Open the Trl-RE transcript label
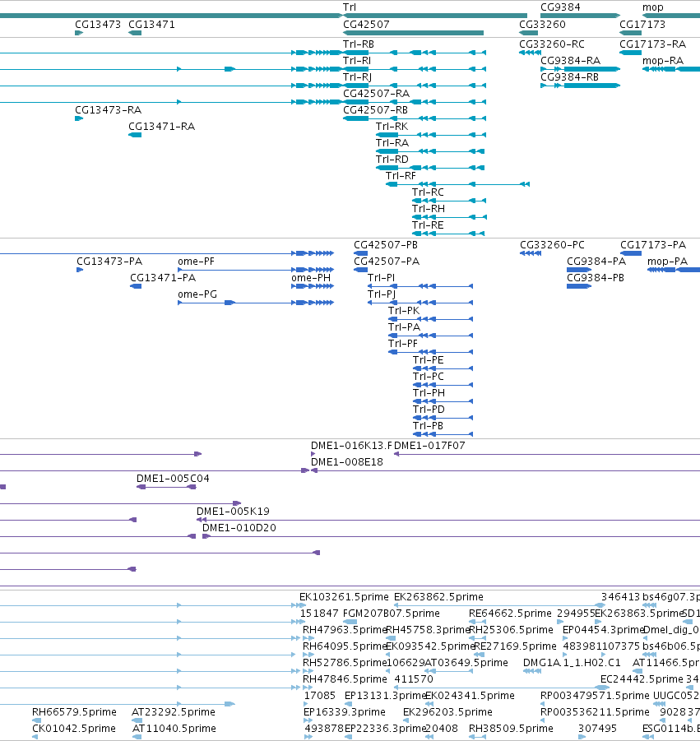The height and width of the screenshot is (741, 700). 428,225
